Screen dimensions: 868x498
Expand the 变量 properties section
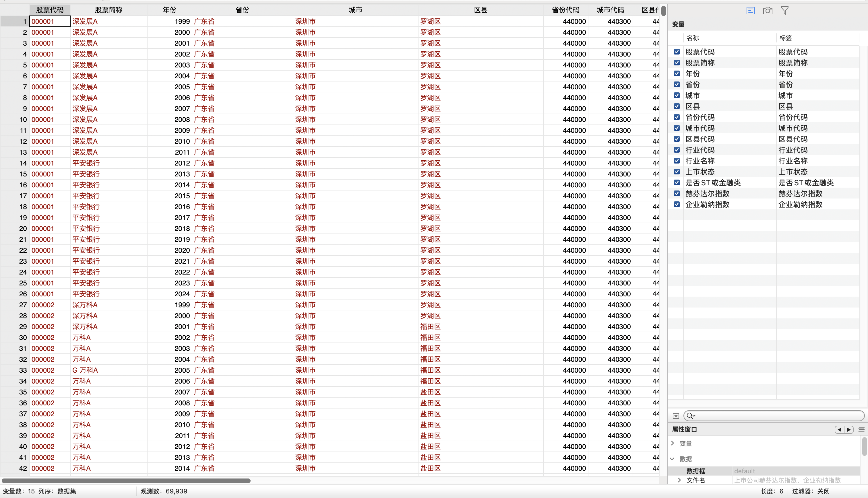pyautogui.click(x=673, y=443)
